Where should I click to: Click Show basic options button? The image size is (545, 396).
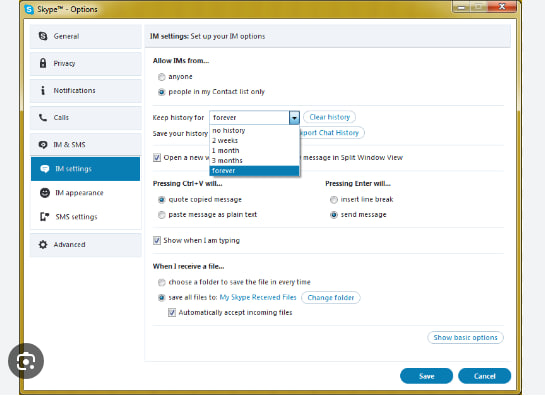(465, 338)
